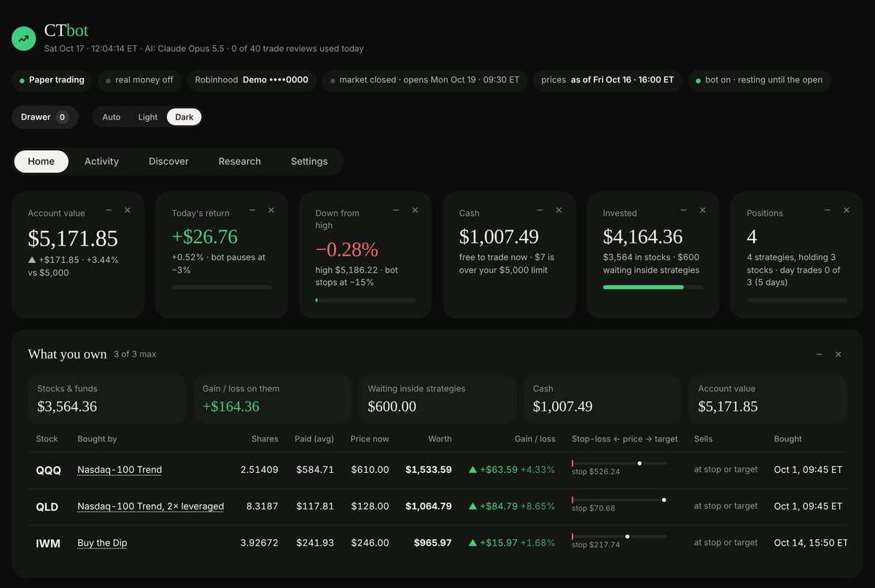Minimize the Invested card
The image size is (875, 588).
683,210
